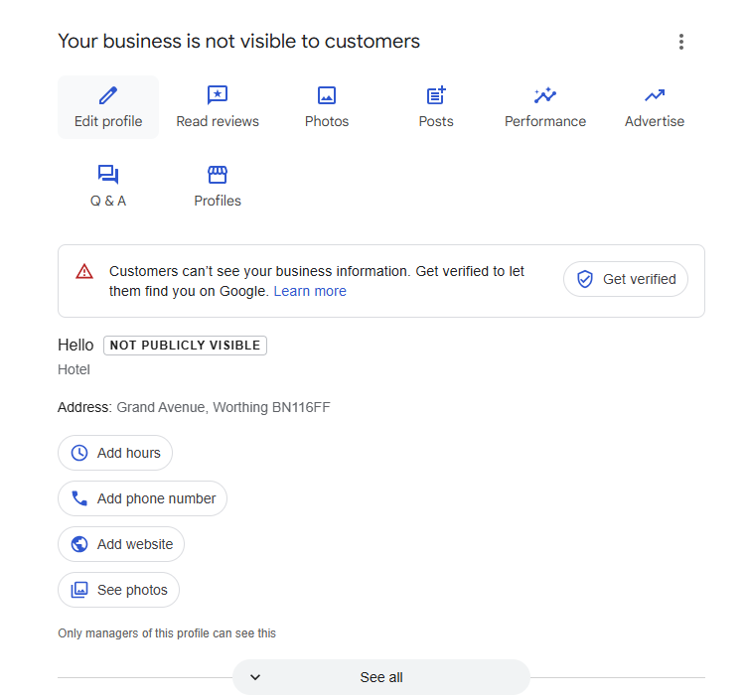Click the red warning triangle icon
Screen dimensions: 747x700
pos(84,271)
